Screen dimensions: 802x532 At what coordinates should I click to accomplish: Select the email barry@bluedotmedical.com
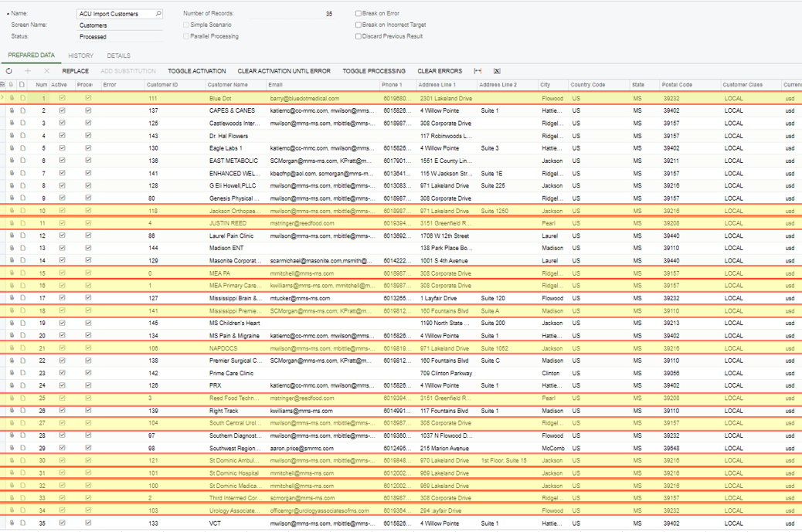304,98
